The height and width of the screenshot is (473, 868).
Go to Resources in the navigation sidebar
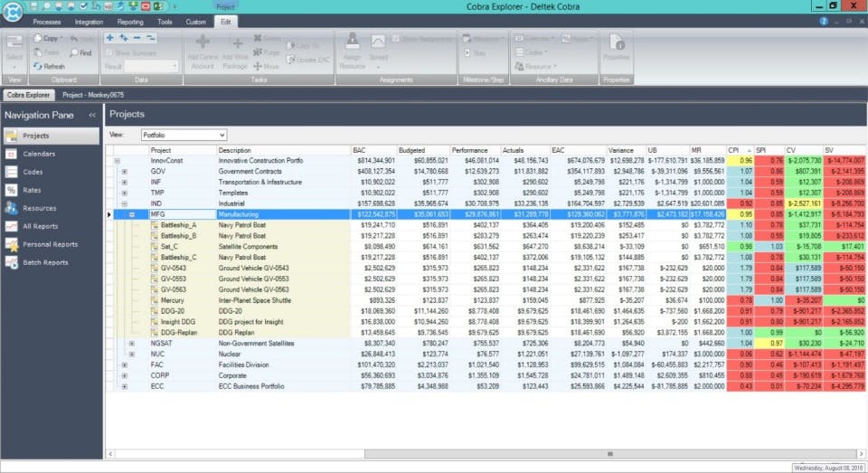click(39, 208)
